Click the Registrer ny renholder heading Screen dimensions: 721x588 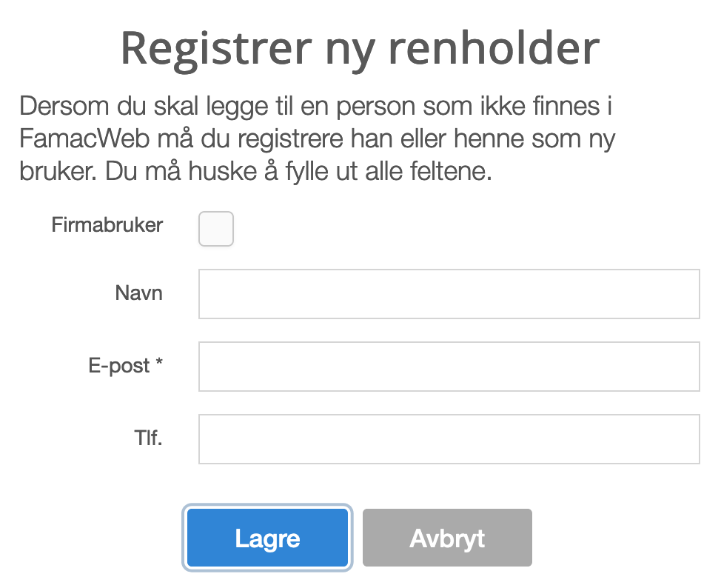[x=360, y=48]
